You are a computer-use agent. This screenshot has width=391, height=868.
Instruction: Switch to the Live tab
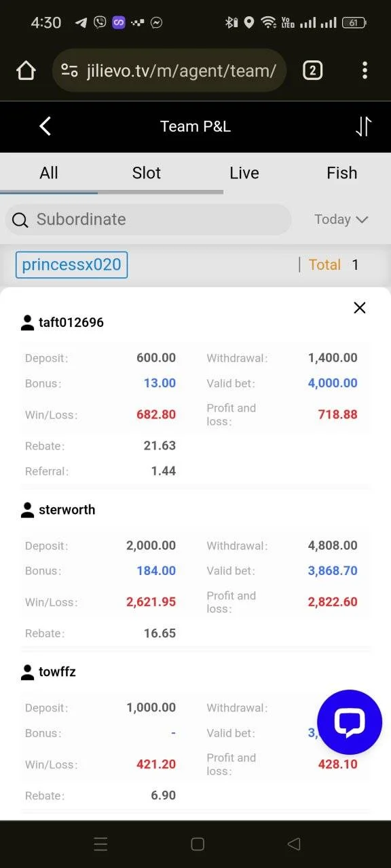pyautogui.click(x=244, y=173)
